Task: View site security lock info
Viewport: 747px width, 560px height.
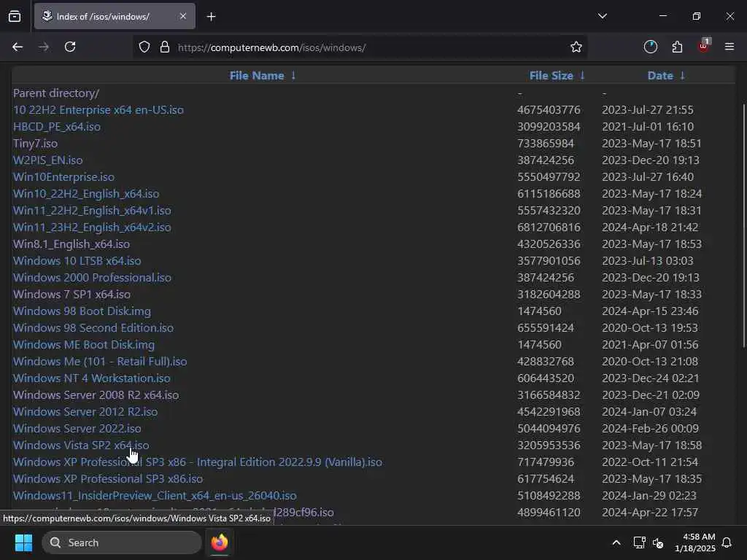Action: [164, 47]
